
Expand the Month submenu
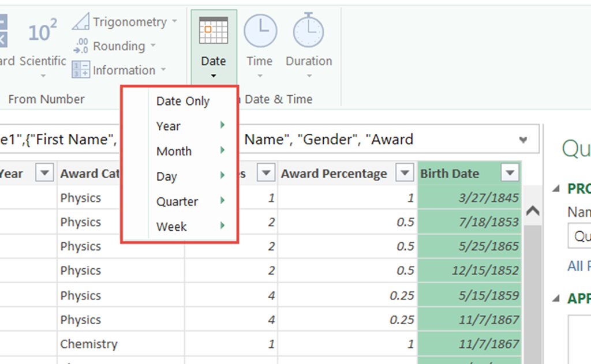tap(174, 151)
